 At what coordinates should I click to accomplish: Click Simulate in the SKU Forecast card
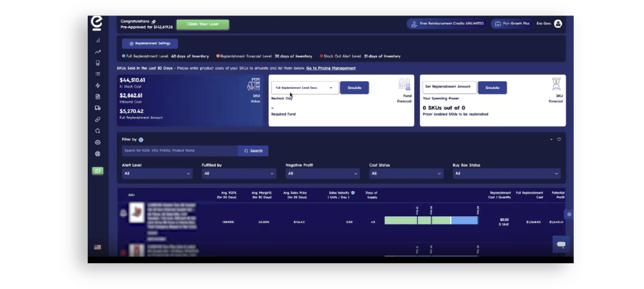[492, 88]
